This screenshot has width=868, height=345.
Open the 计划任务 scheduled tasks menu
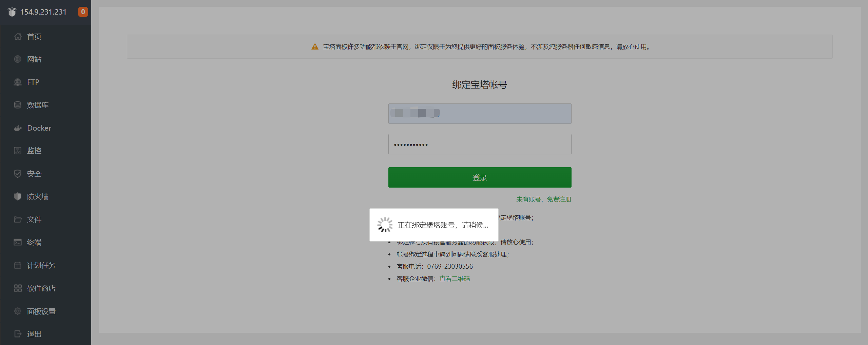(41, 265)
